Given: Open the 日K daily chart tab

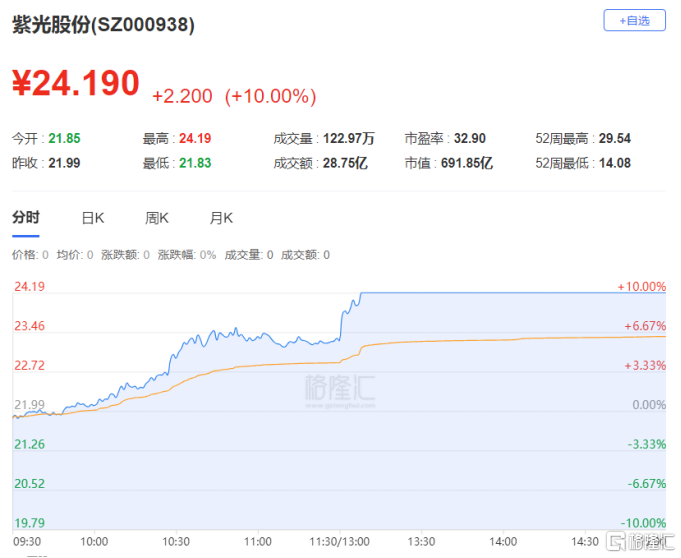Looking at the screenshot, I should point(93,218).
